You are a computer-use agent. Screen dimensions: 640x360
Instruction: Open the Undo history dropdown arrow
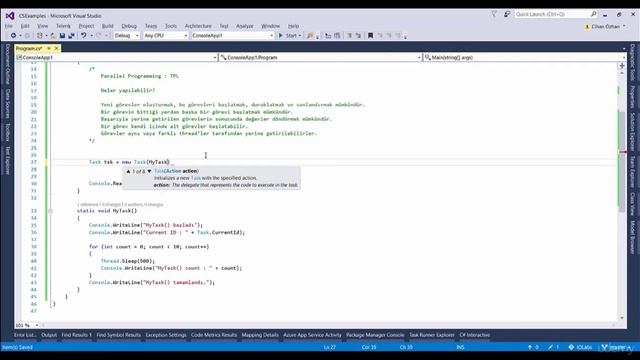pos(91,36)
